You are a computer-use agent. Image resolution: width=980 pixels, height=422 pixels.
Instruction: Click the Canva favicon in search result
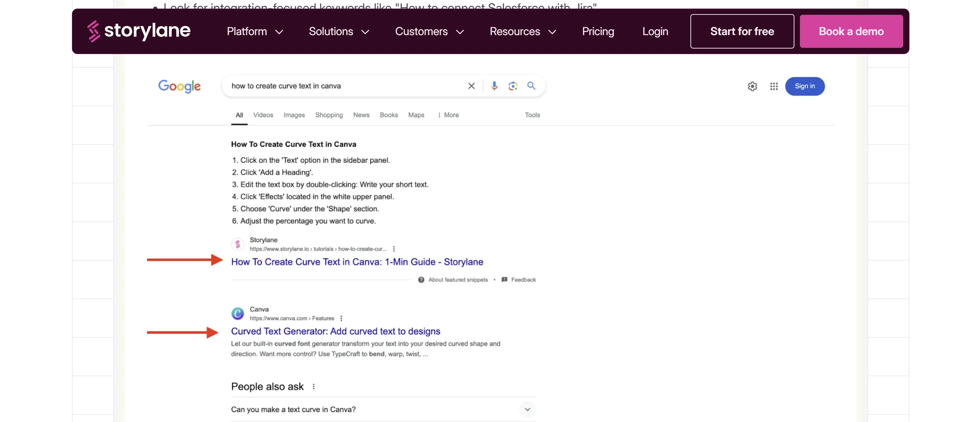[x=237, y=313]
